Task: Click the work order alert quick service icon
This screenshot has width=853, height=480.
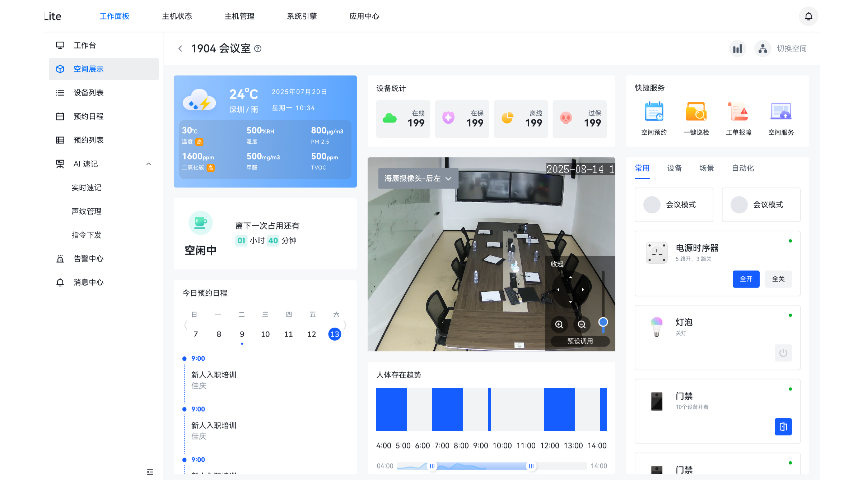Action: [x=738, y=112]
